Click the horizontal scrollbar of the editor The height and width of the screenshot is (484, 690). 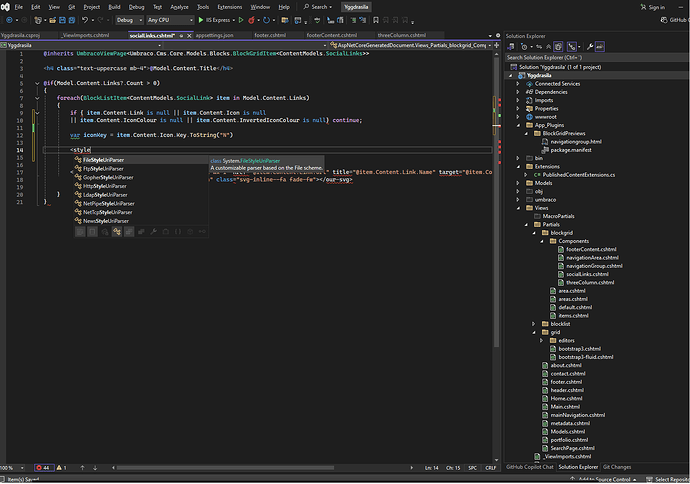pyautogui.click(x=225, y=468)
